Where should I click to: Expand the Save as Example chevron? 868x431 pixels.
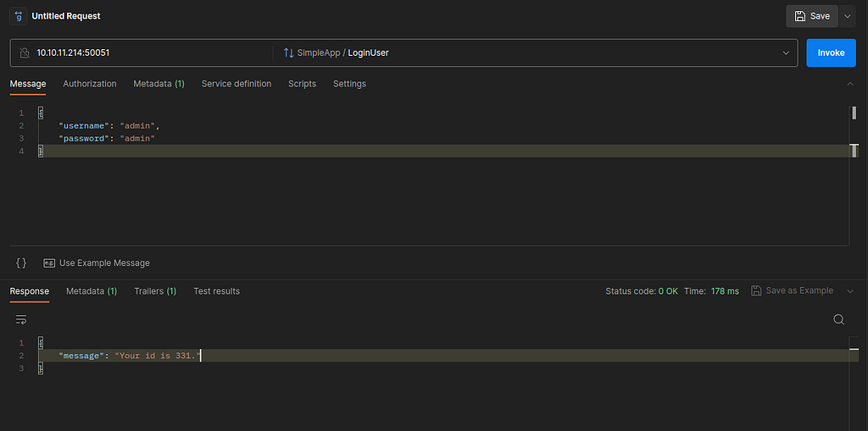coord(850,291)
